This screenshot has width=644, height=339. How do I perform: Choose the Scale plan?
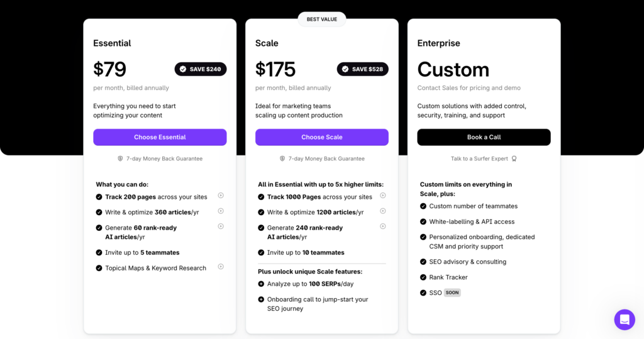(x=322, y=137)
